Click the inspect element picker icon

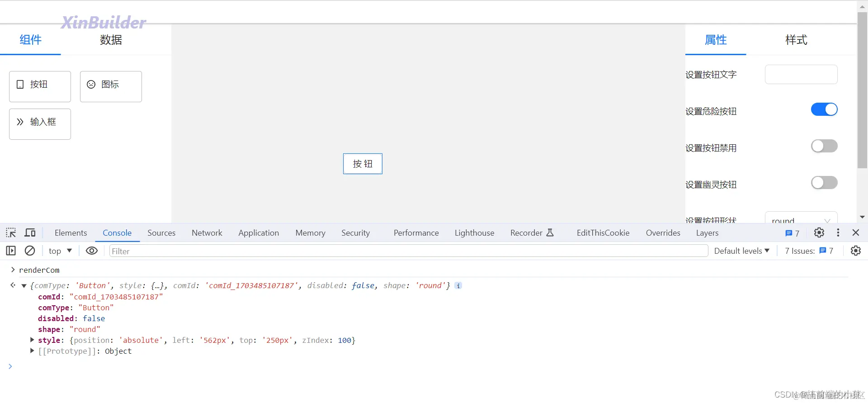click(x=11, y=232)
